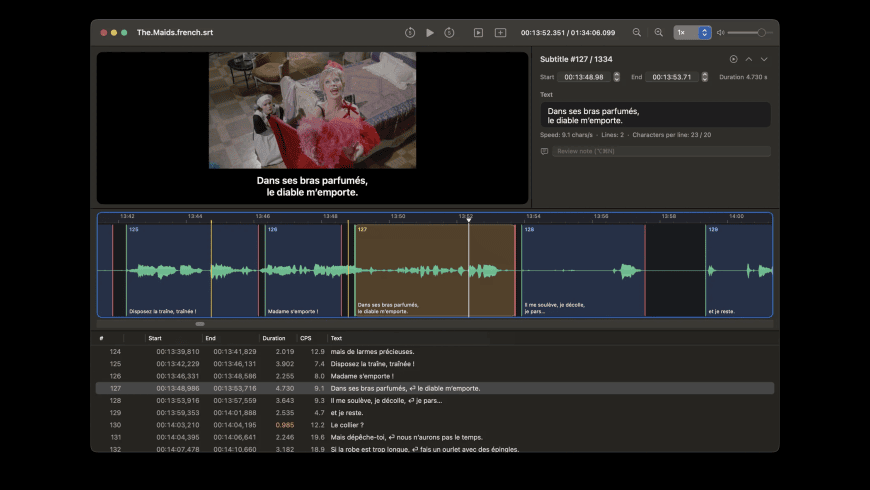Image resolution: width=870 pixels, height=490 pixels.
Task: Click the Duration column header
Action: tap(274, 338)
